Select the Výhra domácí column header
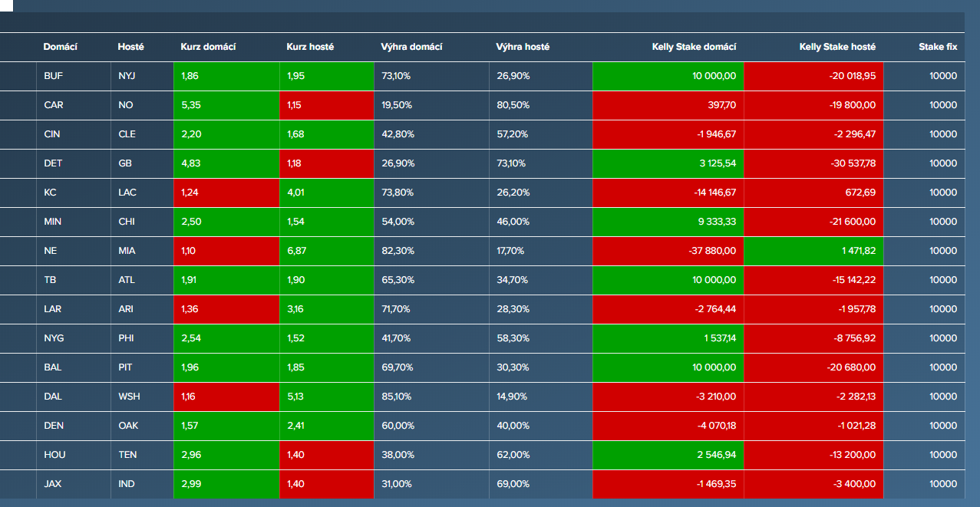 [x=411, y=47]
